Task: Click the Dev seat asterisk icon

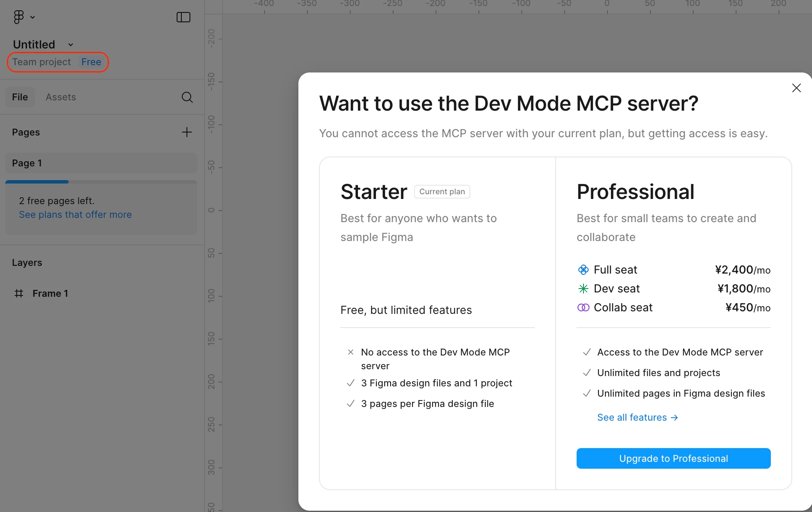Action: [x=583, y=289]
